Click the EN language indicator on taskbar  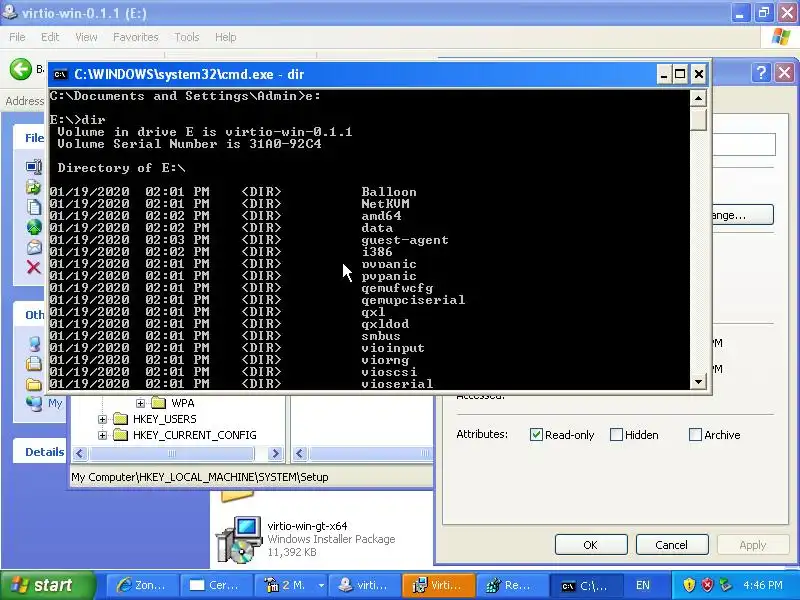pos(642,585)
